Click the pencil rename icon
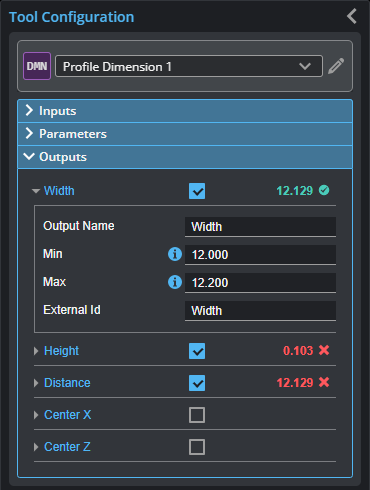This screenshot has height=490, width=370. pyautogui.click(x=336, y=66)
